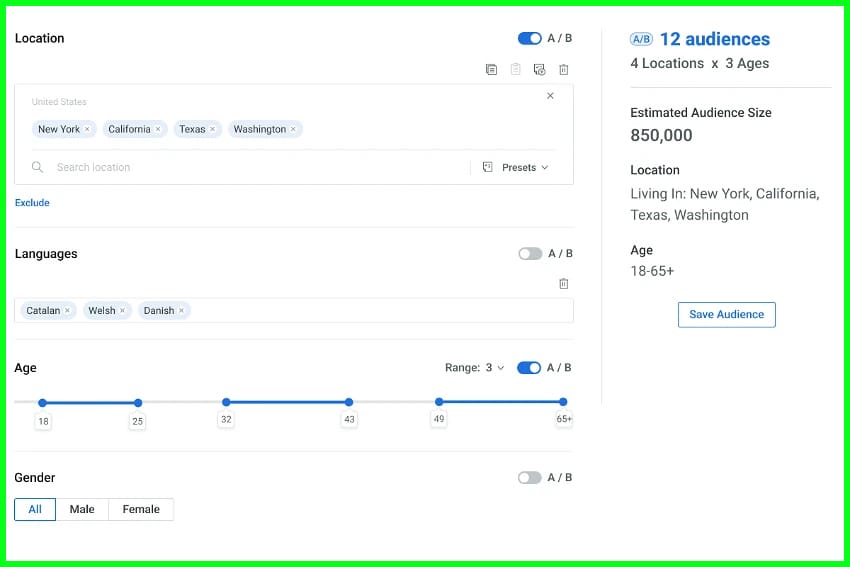Remove the Texas location tag

[212, 129]
